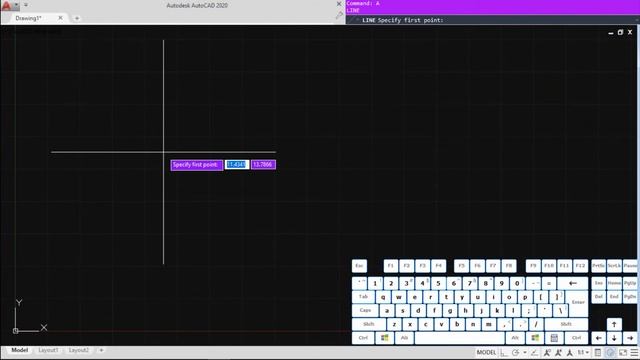Toggle isolate objects status icon

tap(610, 353)
